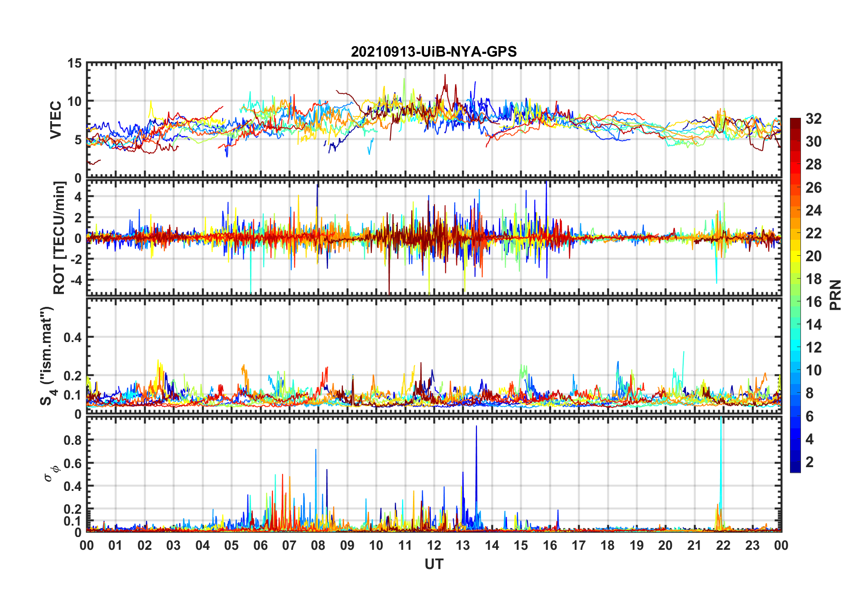The width and height of the screenshot is (868, 590).
Task: Click the -2 tick on the ROT axis
Action: [x=76, y=259]
